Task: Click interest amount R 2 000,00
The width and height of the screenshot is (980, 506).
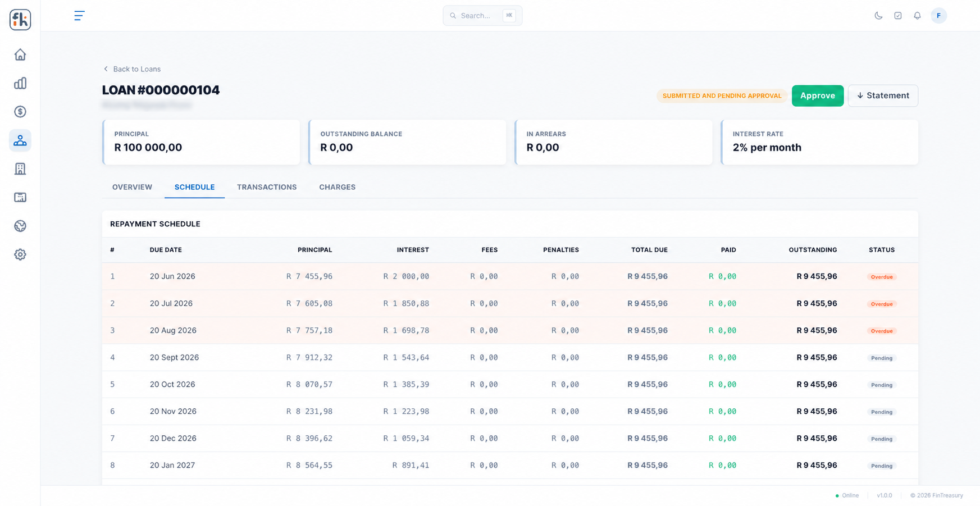Action: [406, 276]
